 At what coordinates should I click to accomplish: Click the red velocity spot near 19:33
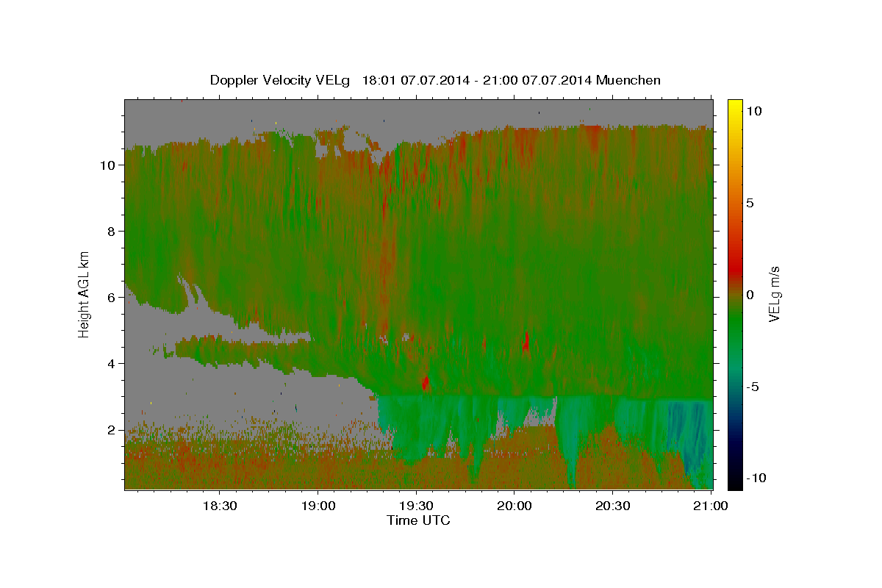coord(426,383)
